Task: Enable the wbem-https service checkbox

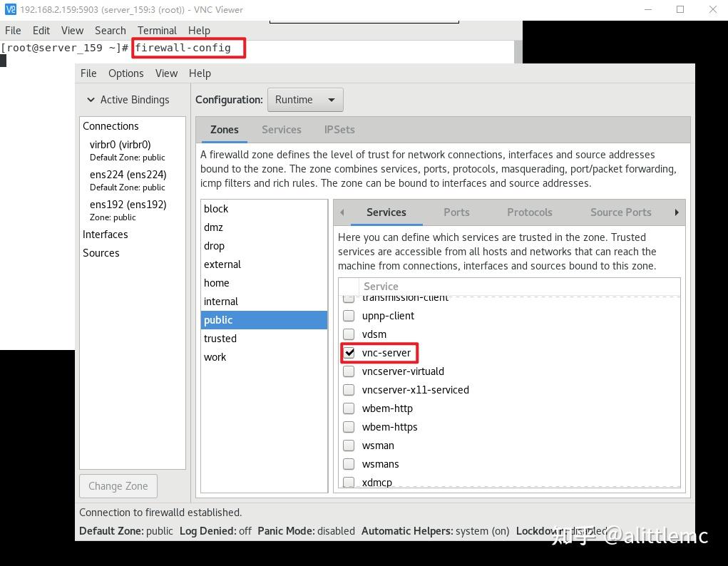Action: coord(349,427)
